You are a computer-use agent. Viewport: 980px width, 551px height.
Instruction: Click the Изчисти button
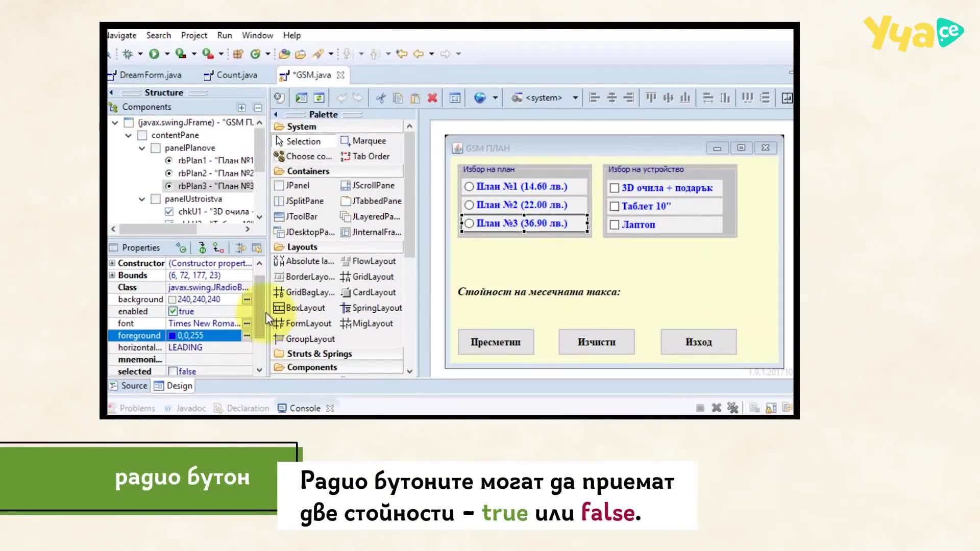[x=597, y=342]
